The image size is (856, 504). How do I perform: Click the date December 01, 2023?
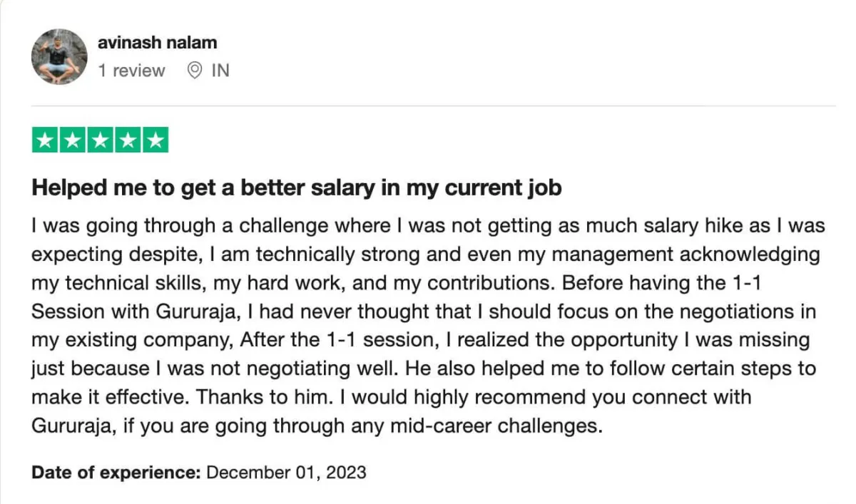coord(286,472)
